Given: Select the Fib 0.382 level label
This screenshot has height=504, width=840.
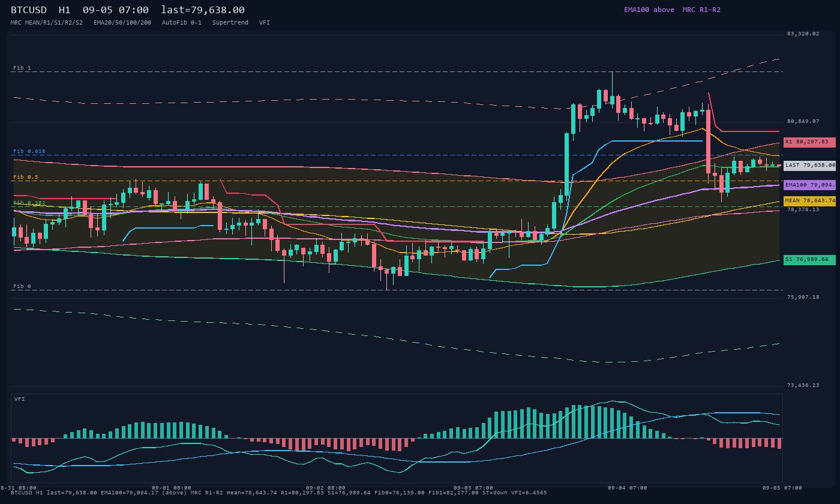Looking at the screenshot, I should (29, 203).
